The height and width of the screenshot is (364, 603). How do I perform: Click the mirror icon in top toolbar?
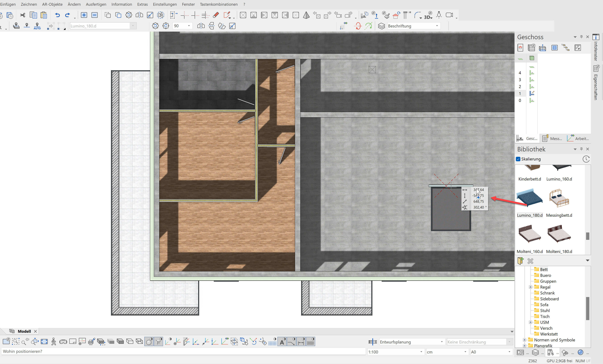tap(139, 15)
